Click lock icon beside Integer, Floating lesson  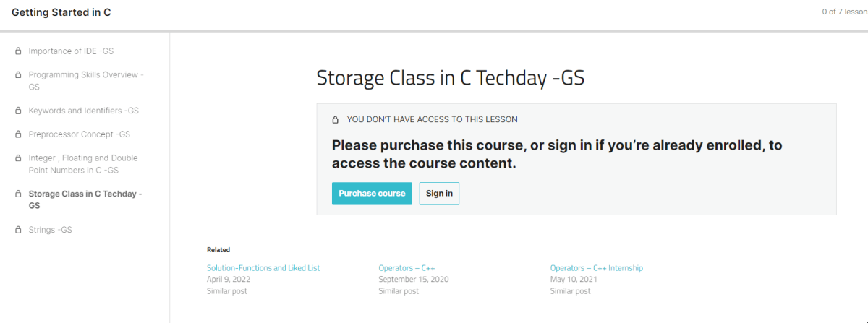pyautogui.click(x=18, y=158)
